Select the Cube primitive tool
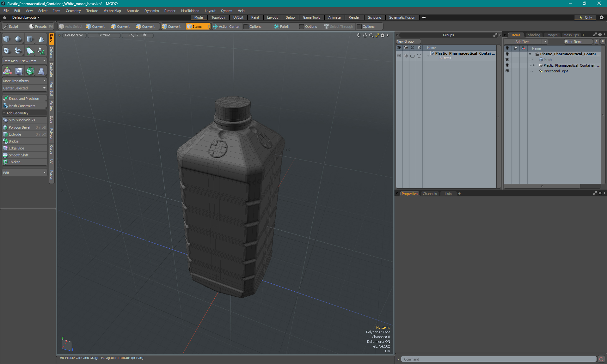Screen dimensions: 607x364 coord(7,39)
